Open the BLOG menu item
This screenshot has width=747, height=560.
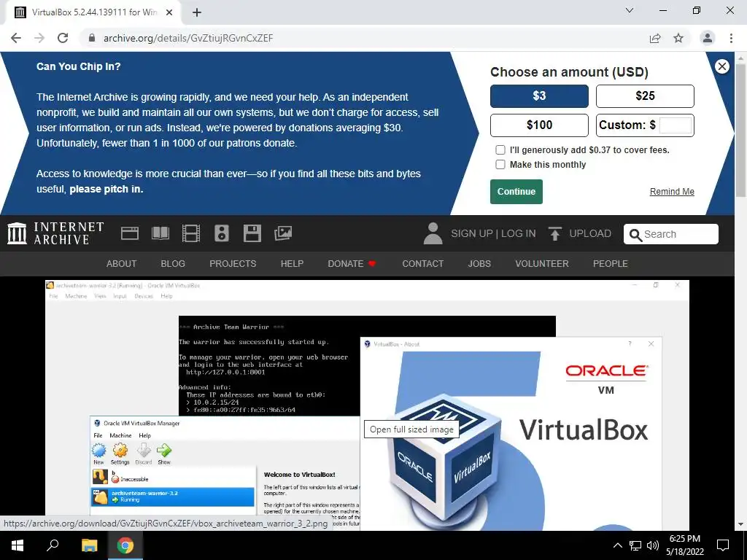coord(173,264)
